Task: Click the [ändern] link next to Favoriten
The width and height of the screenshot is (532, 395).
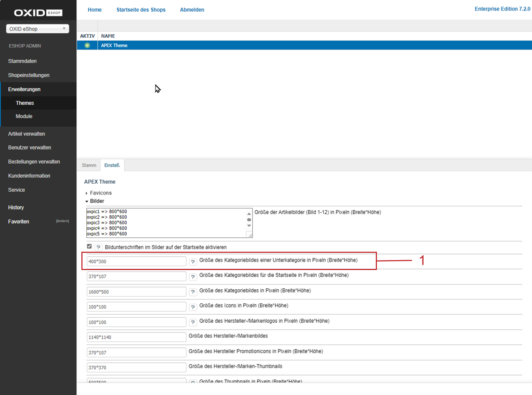Action: 62,221
